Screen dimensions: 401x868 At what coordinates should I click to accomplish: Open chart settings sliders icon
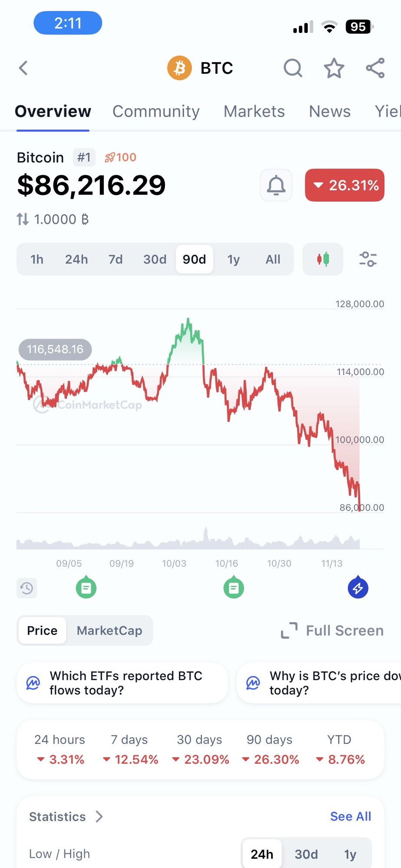pos(368,260)
